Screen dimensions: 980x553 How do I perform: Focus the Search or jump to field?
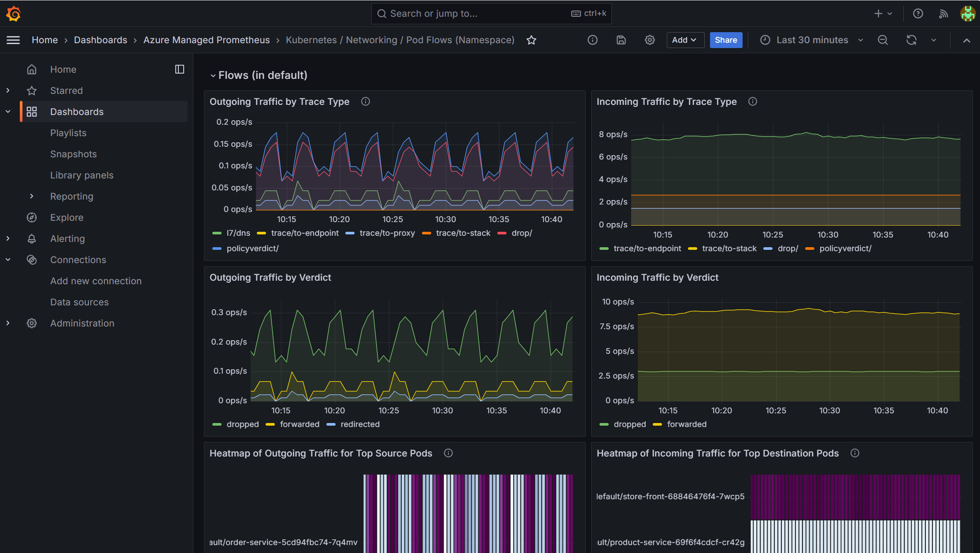[491, 14]
